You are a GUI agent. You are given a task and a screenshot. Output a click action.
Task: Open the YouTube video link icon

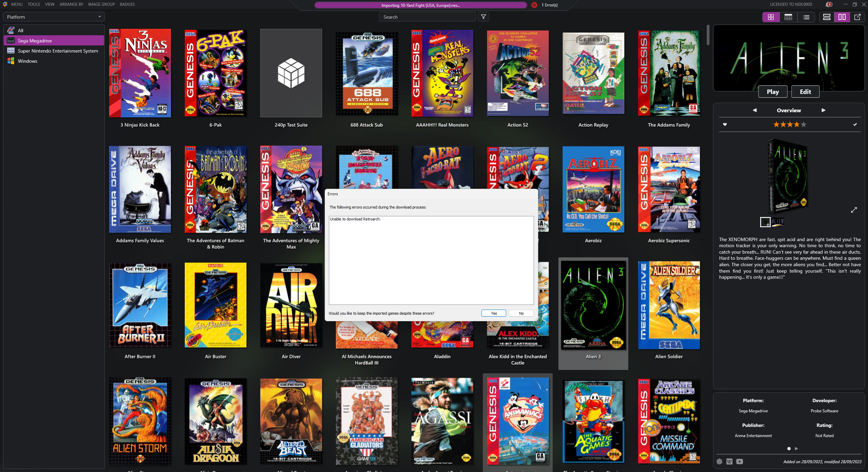pyautogui.click(x=739, y=461)
